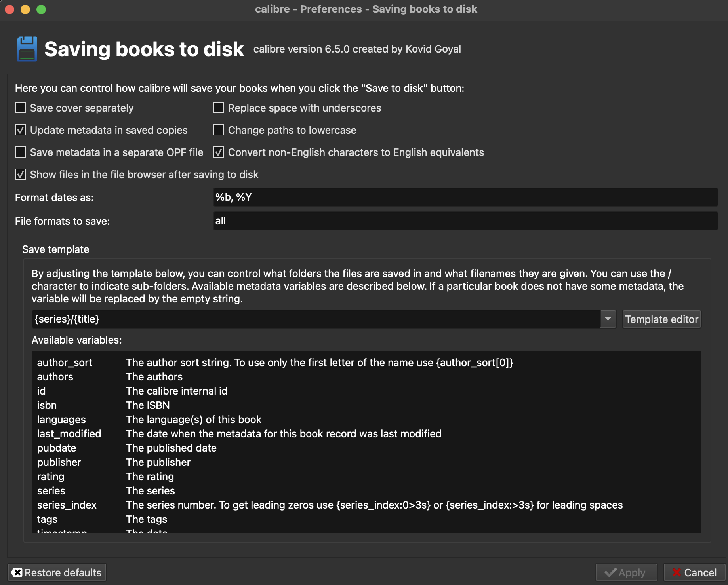The image size is (728, 585).
Task: Click the Apply button
Action: (626, 572)
